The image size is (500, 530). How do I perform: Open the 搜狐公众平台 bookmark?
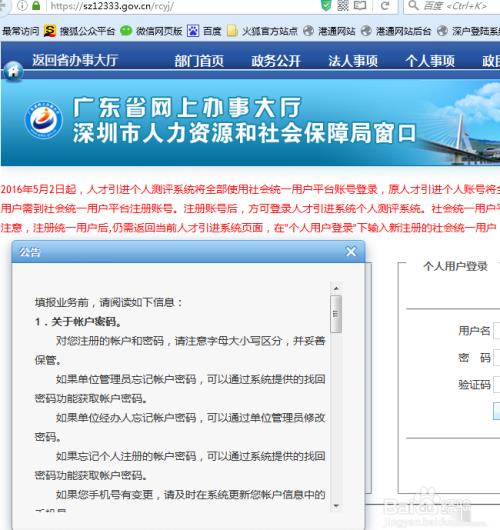coord(79,31)
